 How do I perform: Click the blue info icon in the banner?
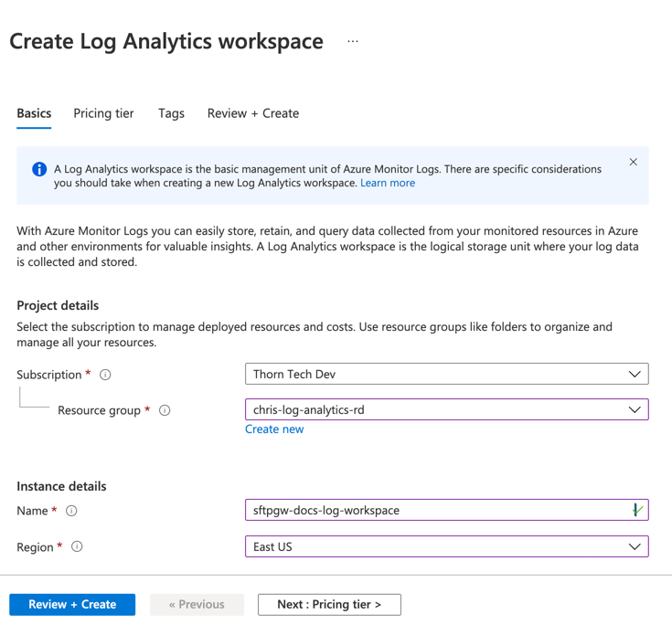39,169
